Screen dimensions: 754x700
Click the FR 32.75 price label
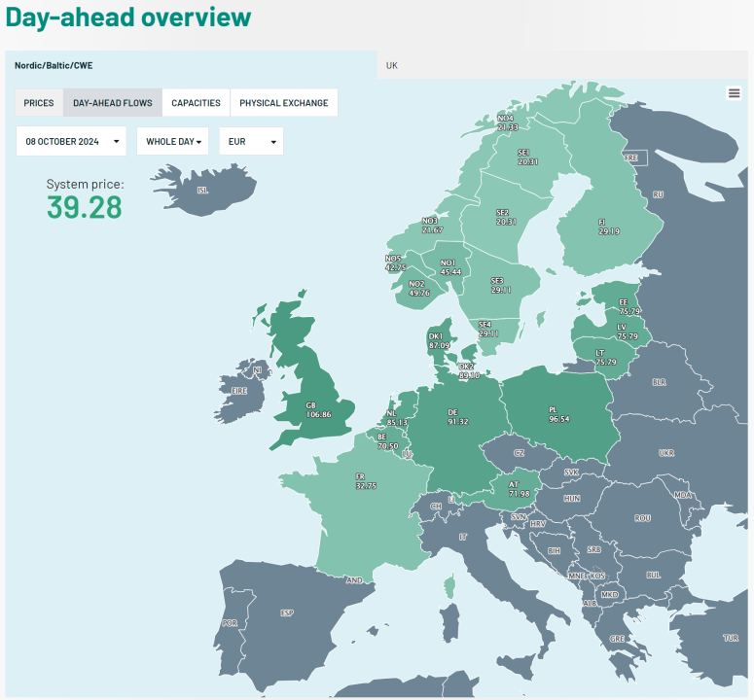point(366,481)
